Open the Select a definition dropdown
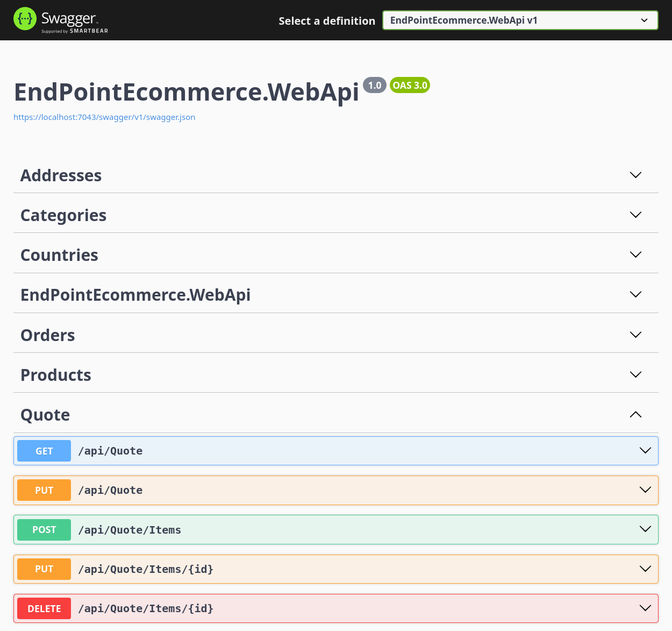672x631 pixels. coord(520,20)
